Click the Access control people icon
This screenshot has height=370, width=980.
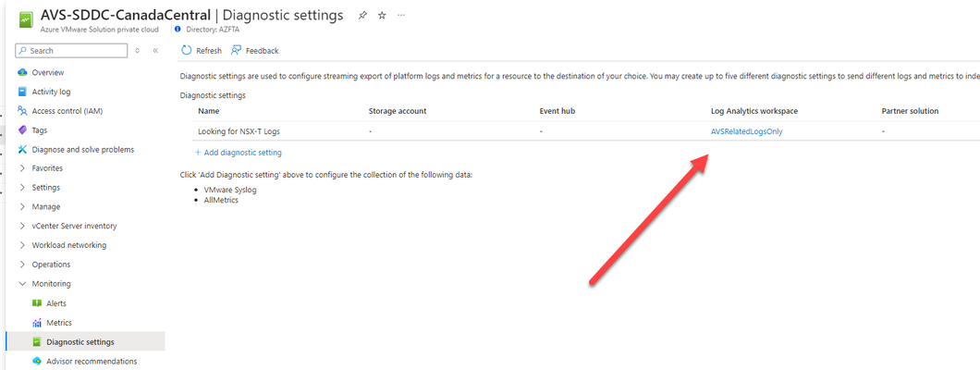(22, 111)
